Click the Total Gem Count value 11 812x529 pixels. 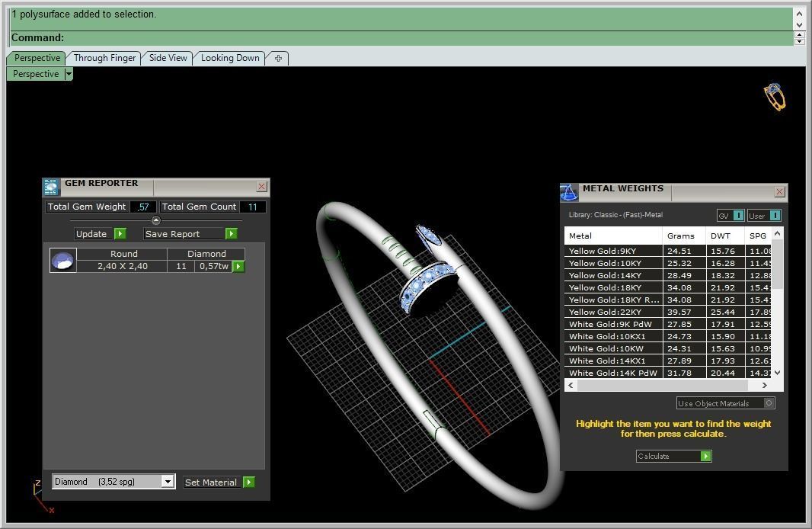(253, 207)
